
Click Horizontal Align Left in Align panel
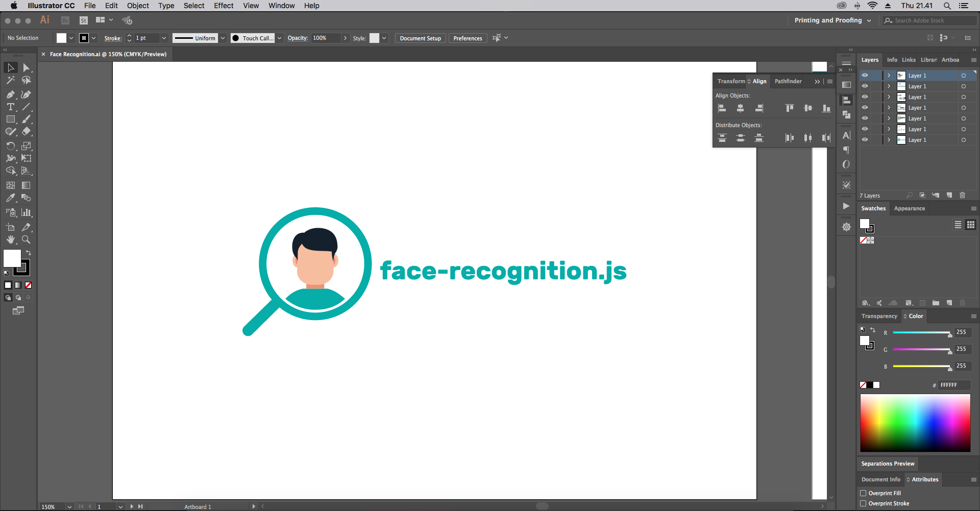(722, 108)
